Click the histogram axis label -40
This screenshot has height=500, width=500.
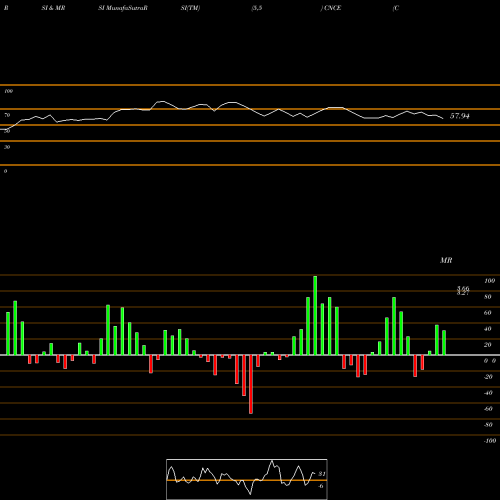[x=488, y=393]
